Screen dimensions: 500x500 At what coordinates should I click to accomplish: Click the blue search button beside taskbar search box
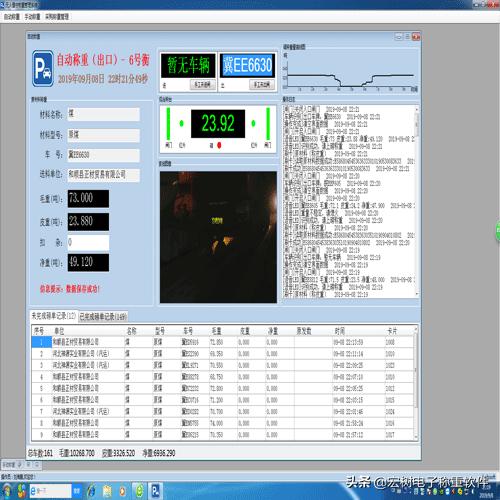click(77, 491)
